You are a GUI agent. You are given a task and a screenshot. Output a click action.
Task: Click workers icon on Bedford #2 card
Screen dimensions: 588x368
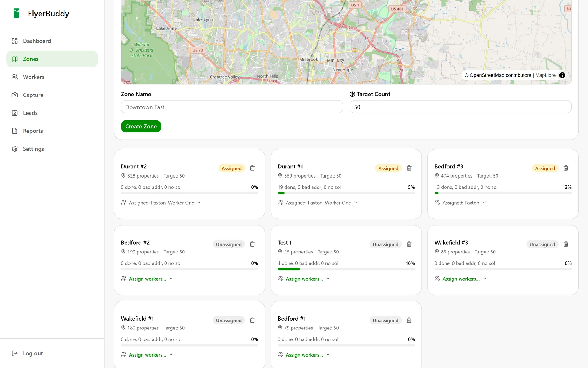click(x=124, y=279)
